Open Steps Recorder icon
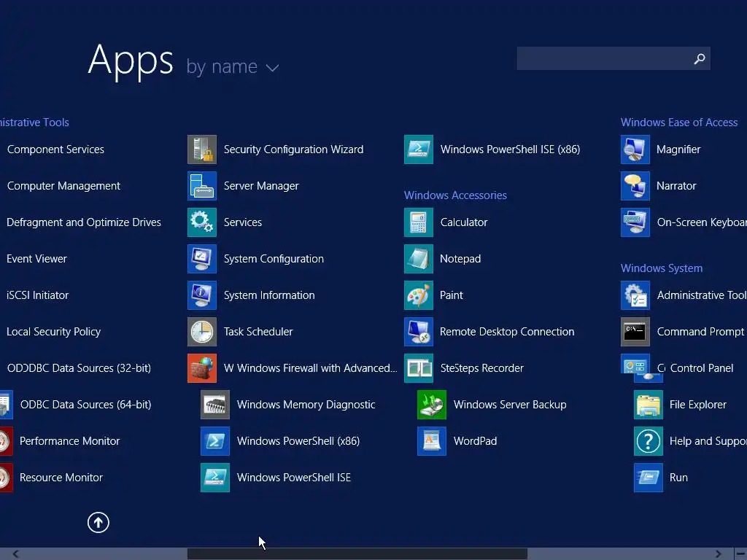747x560 pixels. [419, 368]
